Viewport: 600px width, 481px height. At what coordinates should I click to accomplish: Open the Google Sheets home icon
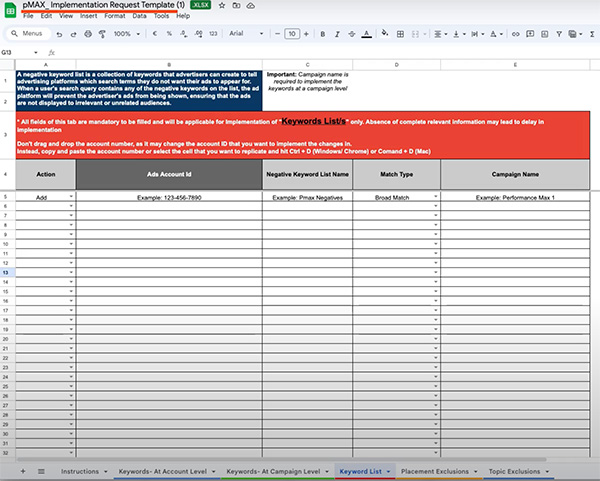pos(10,10)
